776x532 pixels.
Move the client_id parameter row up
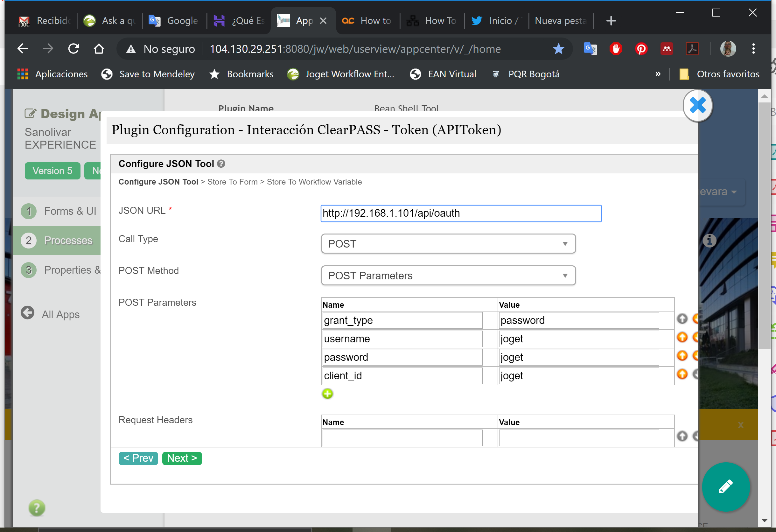point(682,374)
